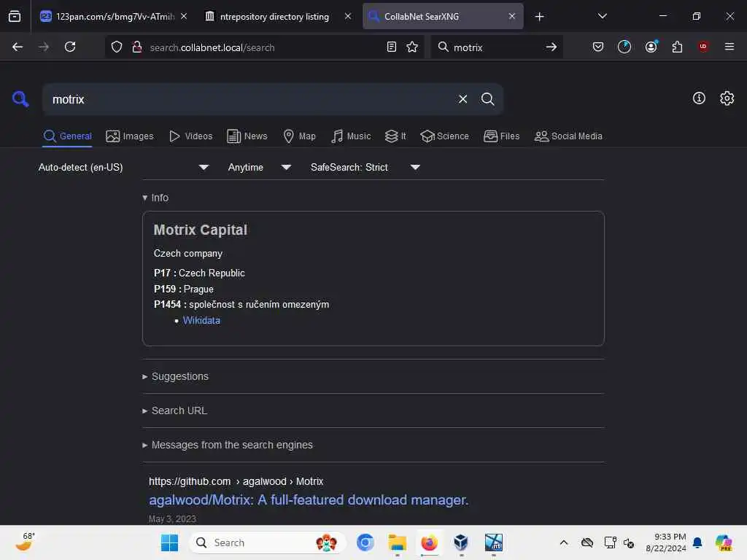Image resolution: width=747 pixels, height=560 pixels.
Task: Click the insecure connection padlock icon
Action: point(136,47)
